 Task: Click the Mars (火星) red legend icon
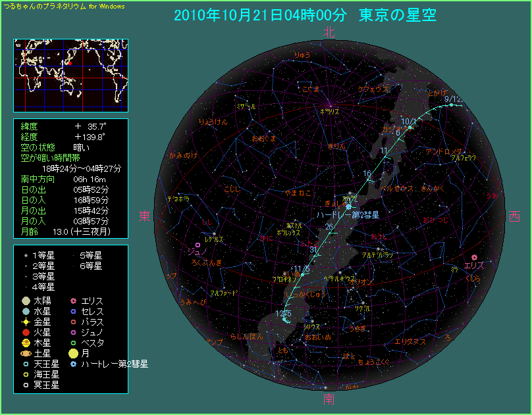pyautogui.click(x=25, y=332)
